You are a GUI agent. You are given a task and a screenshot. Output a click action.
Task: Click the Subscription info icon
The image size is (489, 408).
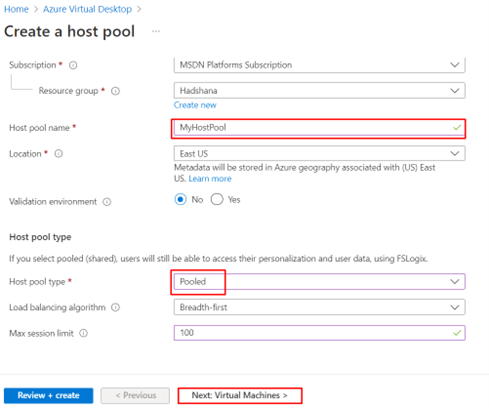click(73, 65)
